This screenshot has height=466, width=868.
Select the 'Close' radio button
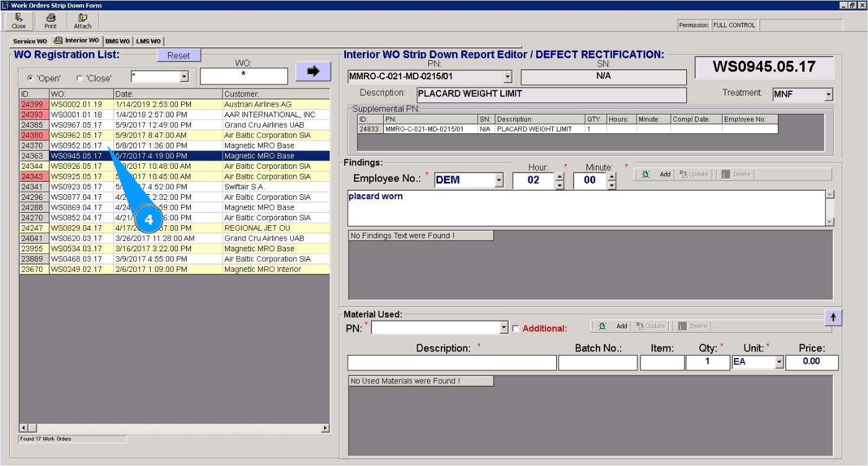tap(79, 78)
